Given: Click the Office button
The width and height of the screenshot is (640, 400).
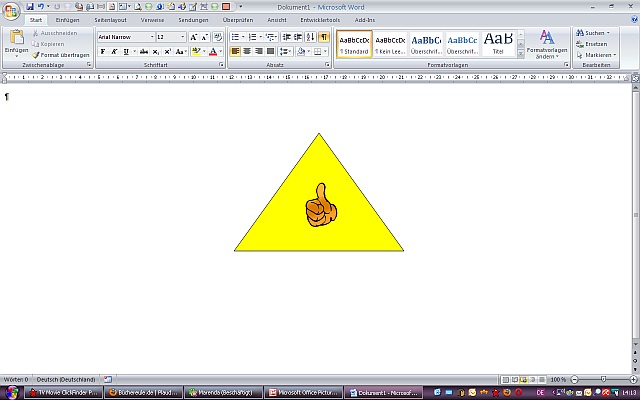Looking at the screenshot, I should point(11,9).
